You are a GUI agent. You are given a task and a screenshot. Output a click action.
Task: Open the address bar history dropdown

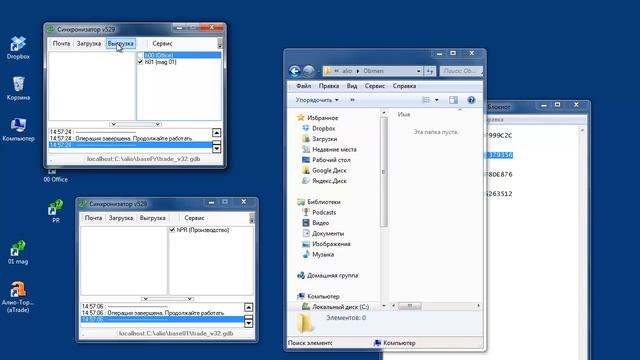[419, 71]
